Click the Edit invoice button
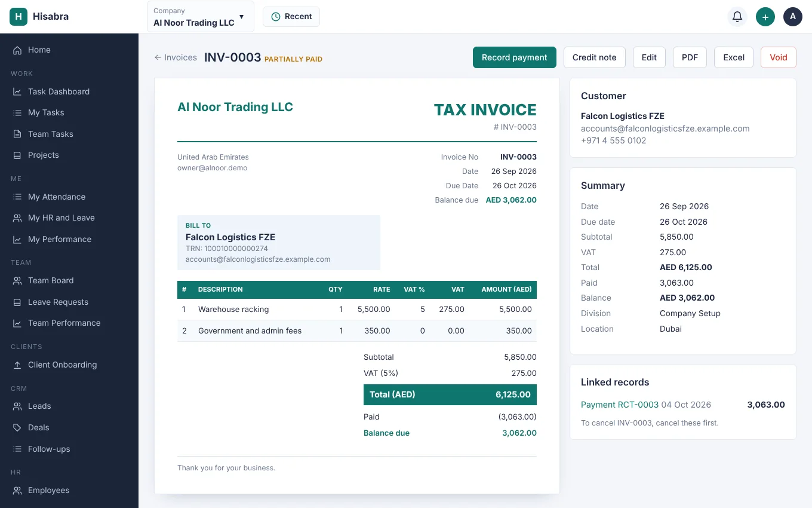This screenshot has height=508, width=812. 649,57
